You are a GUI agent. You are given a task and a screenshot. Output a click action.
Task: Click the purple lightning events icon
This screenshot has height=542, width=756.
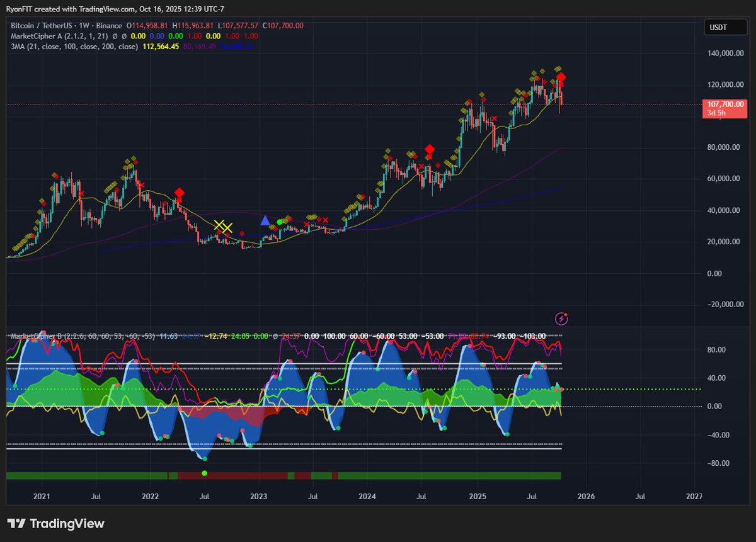click(562, 319)
